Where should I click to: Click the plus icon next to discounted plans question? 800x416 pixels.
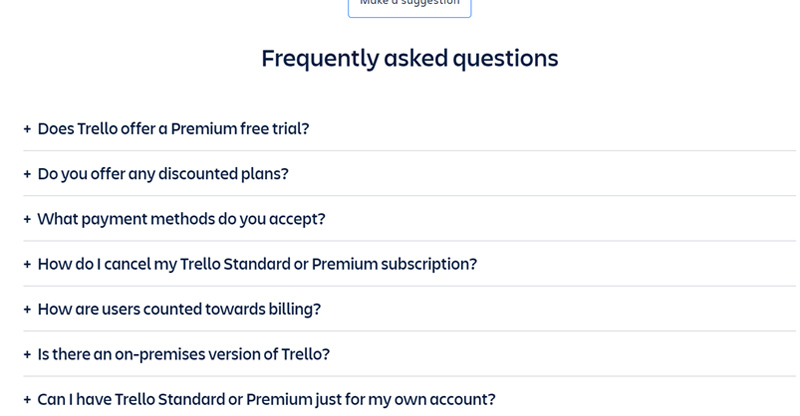pos(27,174)
